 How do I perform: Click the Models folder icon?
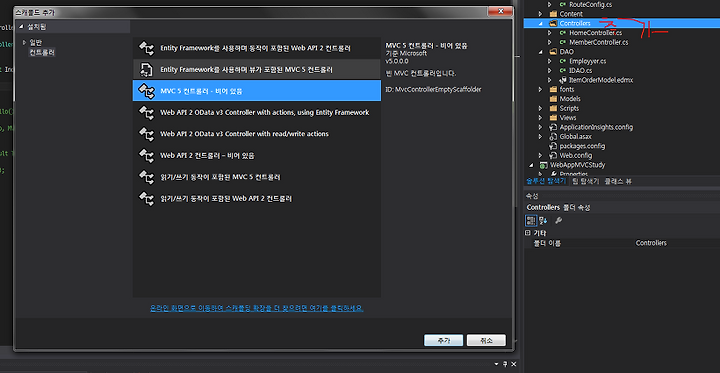553,99
